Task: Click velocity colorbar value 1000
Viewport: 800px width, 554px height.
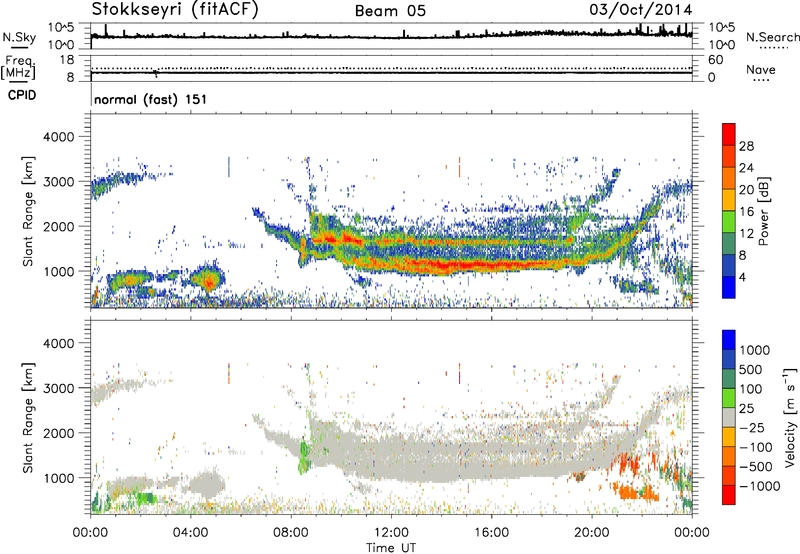Action: [x=755, y=350]
